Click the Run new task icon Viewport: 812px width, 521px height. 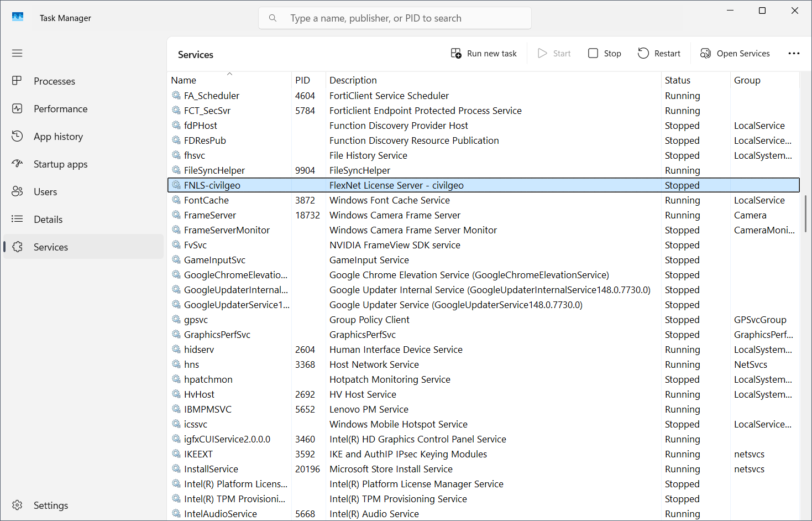tap(456, 53)
